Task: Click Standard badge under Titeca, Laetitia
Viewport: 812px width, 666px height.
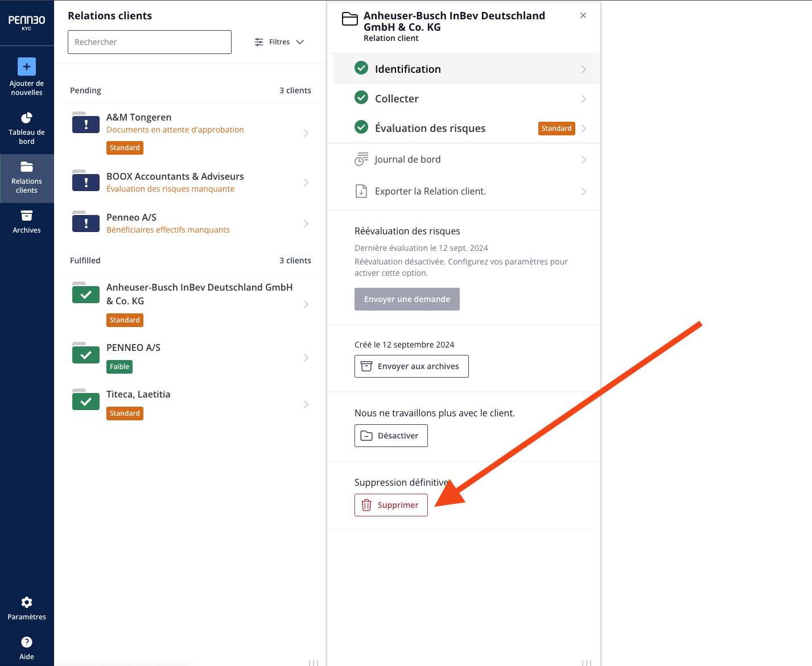Action: (125, 413)
